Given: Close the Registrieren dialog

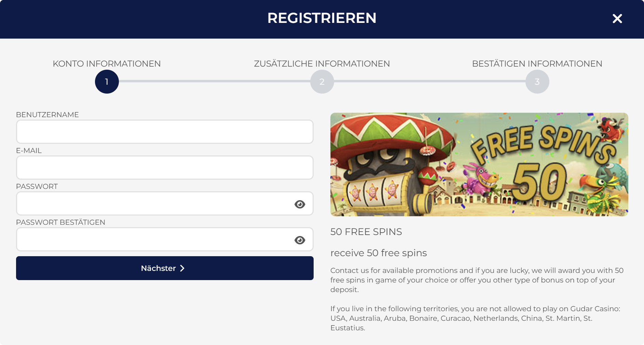Looking at the screenshot, I should click(617, 18).
